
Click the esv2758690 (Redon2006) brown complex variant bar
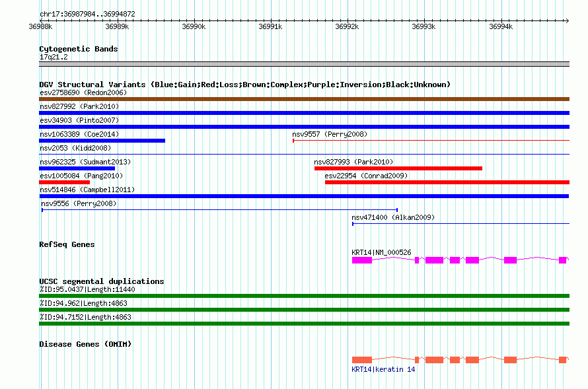click(304, 99)
